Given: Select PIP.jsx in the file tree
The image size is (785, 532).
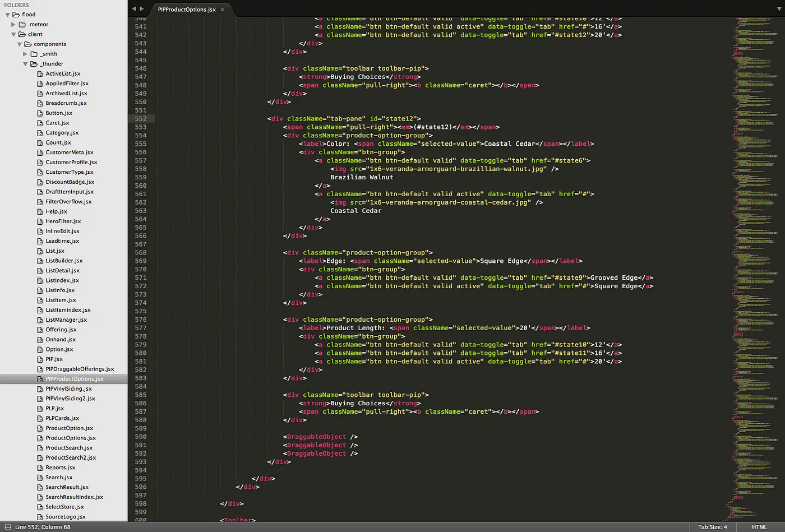Looking at the screenshot, I should (53, 359).
